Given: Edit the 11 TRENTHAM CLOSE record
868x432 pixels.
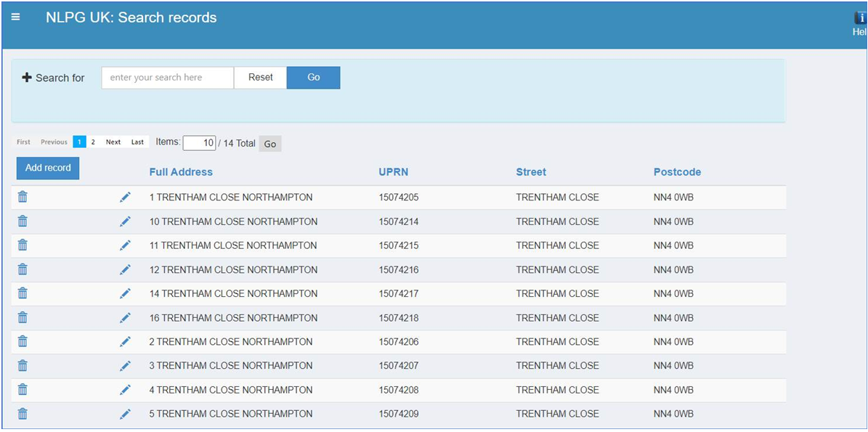Looking at the screenshot, I should [x=126, y=245].
